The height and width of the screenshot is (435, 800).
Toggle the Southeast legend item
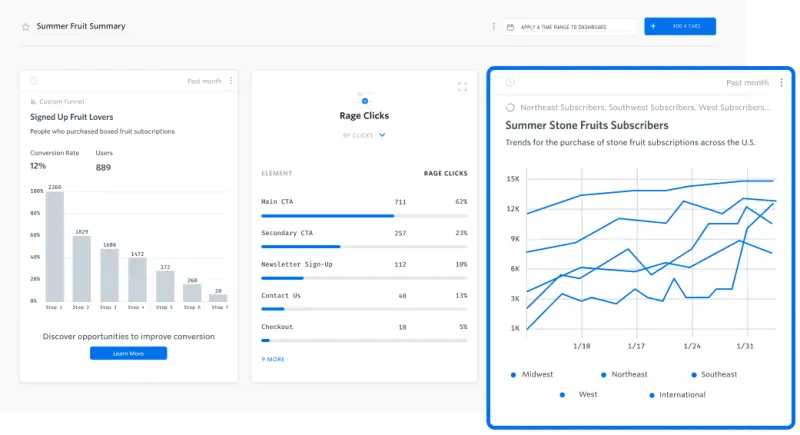click(714, 375)
